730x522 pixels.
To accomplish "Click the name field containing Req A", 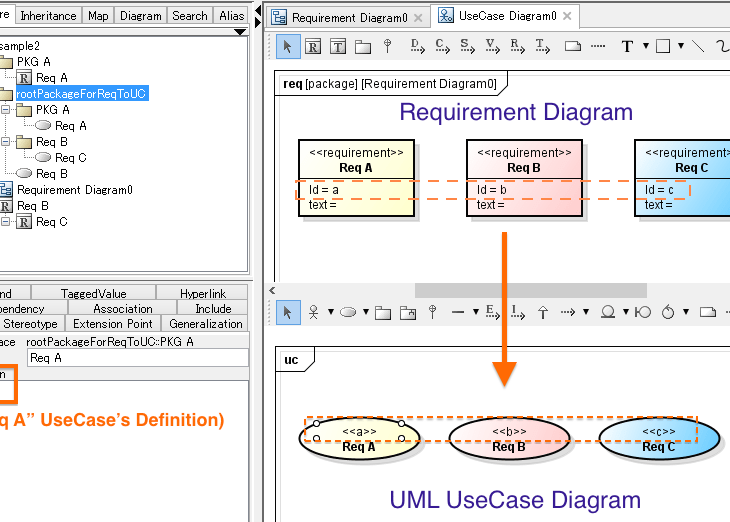I will 137,357.
